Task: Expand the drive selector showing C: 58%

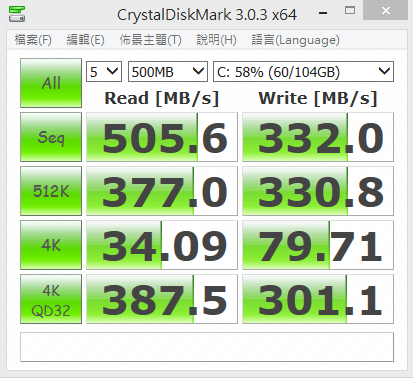Action: (x=303, y=71)
